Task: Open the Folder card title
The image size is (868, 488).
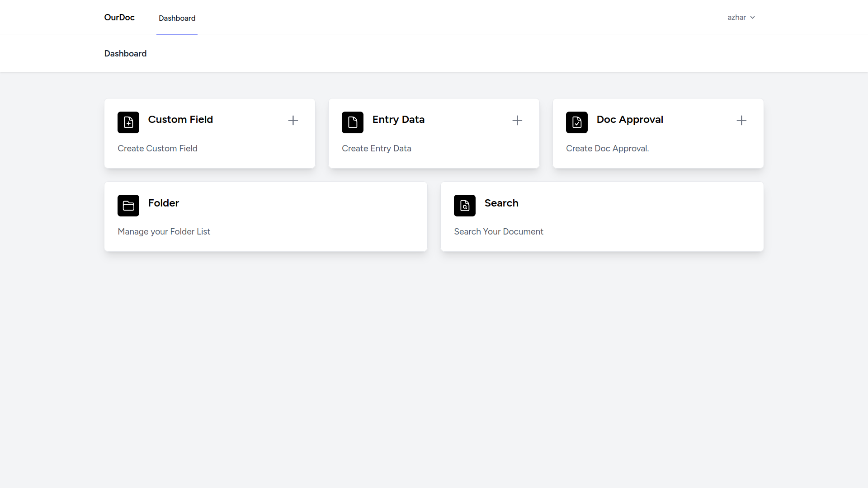Action: tap(164, 203)
